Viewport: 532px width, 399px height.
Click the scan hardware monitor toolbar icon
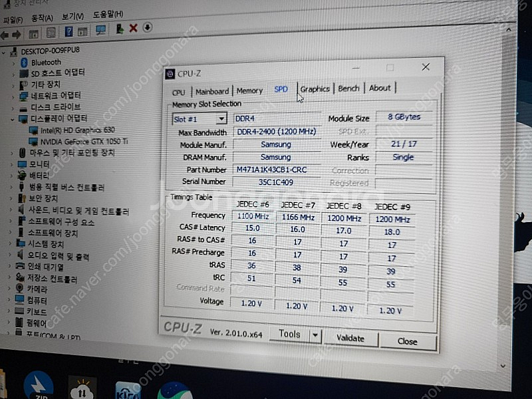click(x=100, y=30)
